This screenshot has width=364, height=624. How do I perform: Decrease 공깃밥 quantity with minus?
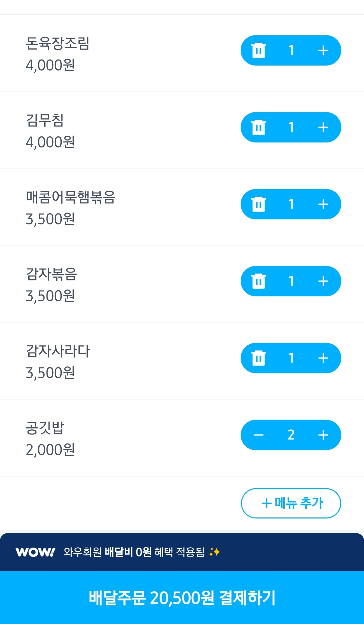(258, 435)
